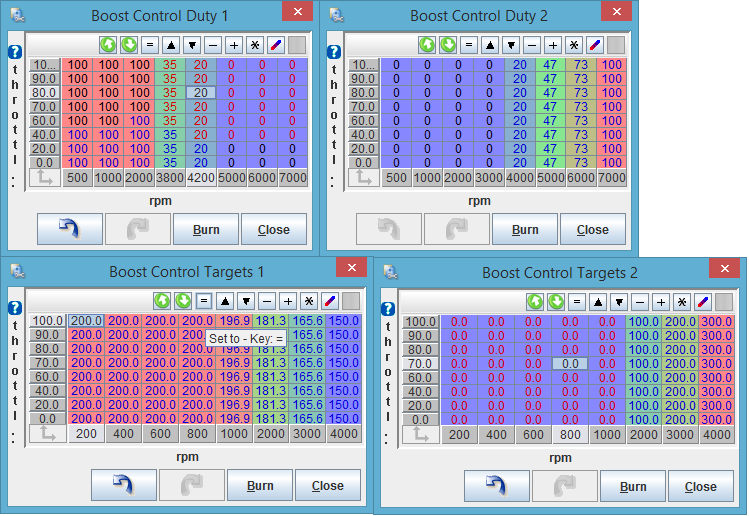Click the plus add icon in Targets 2 toolbar
Image resolution: width=749 pixels, height=516 pixels.
(661, 302)
